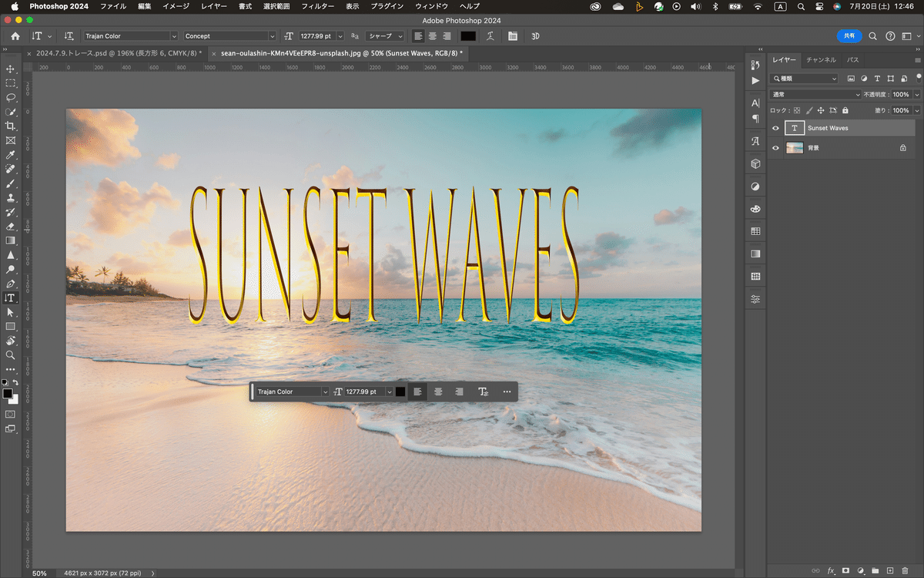Open the Character panel icon

click(x=755, y=103)
